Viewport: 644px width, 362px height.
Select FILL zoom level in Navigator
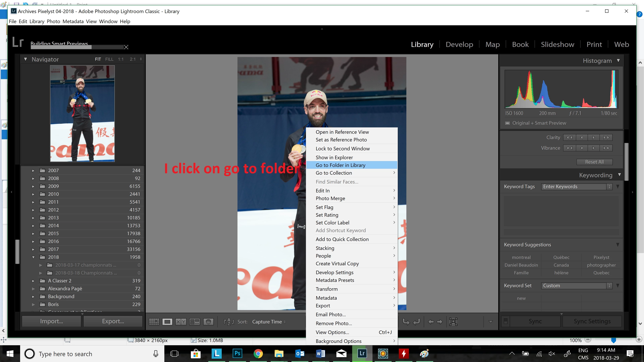click(109, 59)
